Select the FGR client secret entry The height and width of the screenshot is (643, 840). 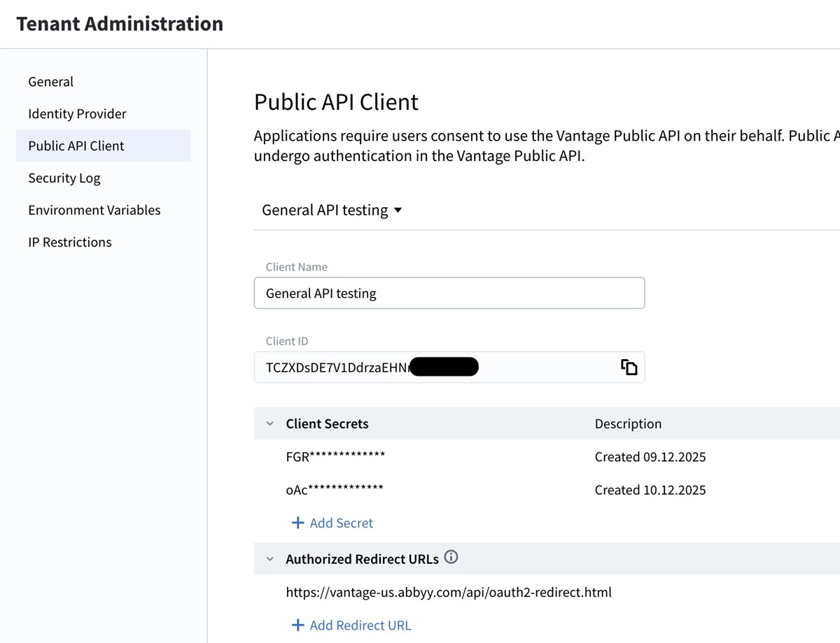335,456
